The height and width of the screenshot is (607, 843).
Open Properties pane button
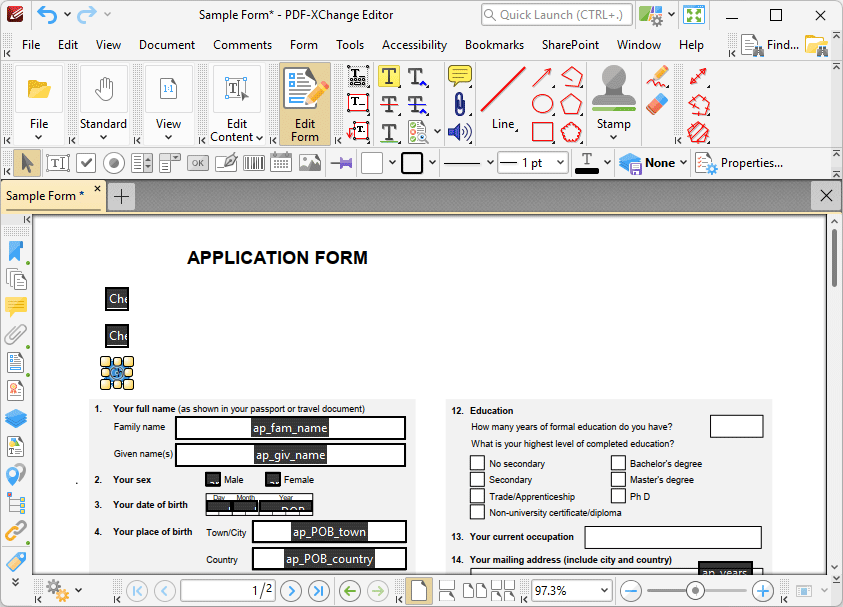(x=740, y=163)
